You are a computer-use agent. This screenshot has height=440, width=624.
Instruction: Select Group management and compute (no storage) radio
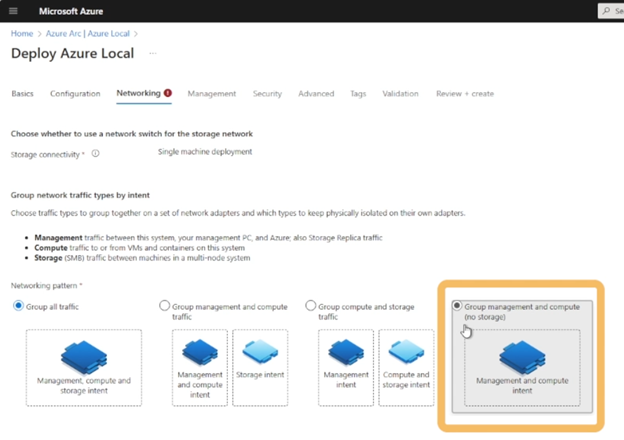coord(457,306)
